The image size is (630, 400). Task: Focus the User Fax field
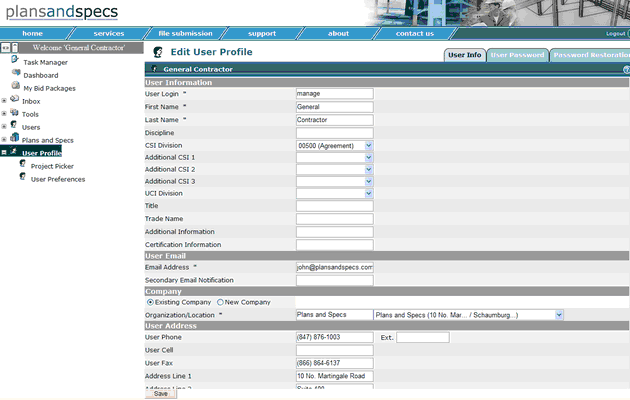335,363
